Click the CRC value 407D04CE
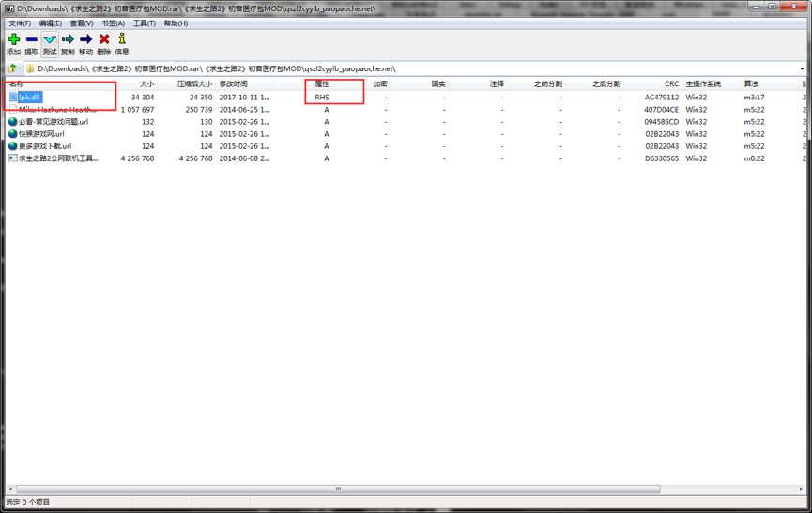Image resolution: width=812 pixels, height=513 pixels. (661, 110)
